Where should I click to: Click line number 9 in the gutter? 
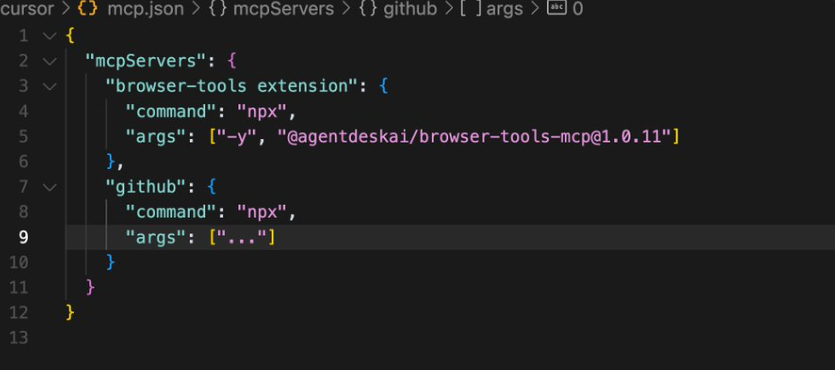click(x=23, y=237)
